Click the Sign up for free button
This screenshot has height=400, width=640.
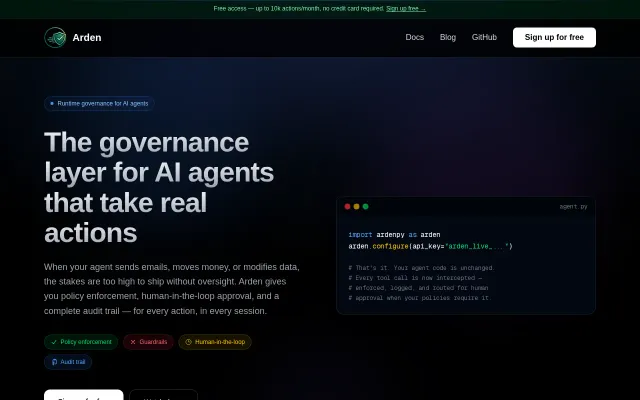[x=554, y=38]
